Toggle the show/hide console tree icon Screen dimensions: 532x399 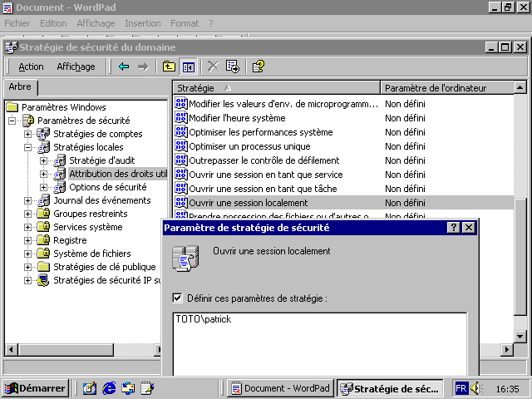[189, 66]
